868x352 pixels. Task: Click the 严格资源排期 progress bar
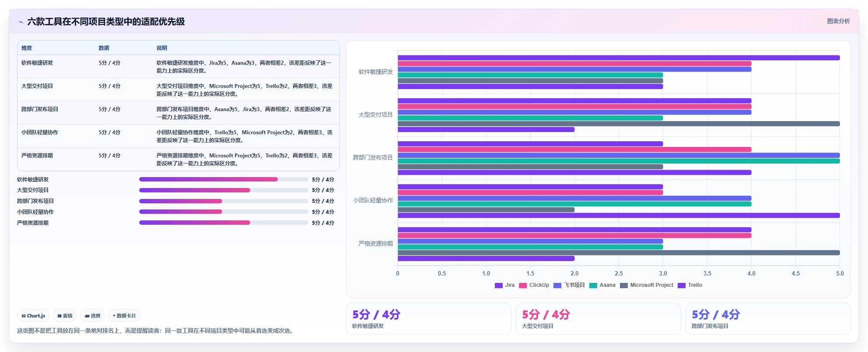[x=224, y=223]
